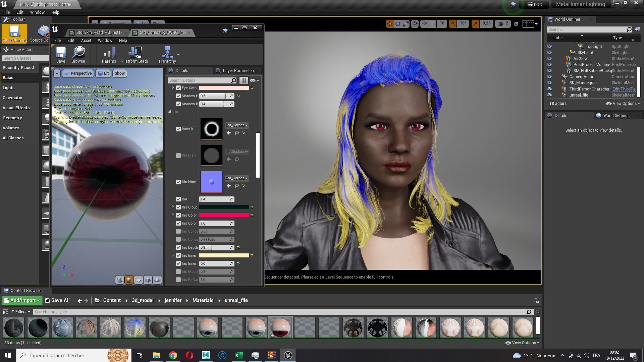This screenshot has width=644, height=362.
Task: Open Params in material editor toolbar
Action: tap(109, 55)
